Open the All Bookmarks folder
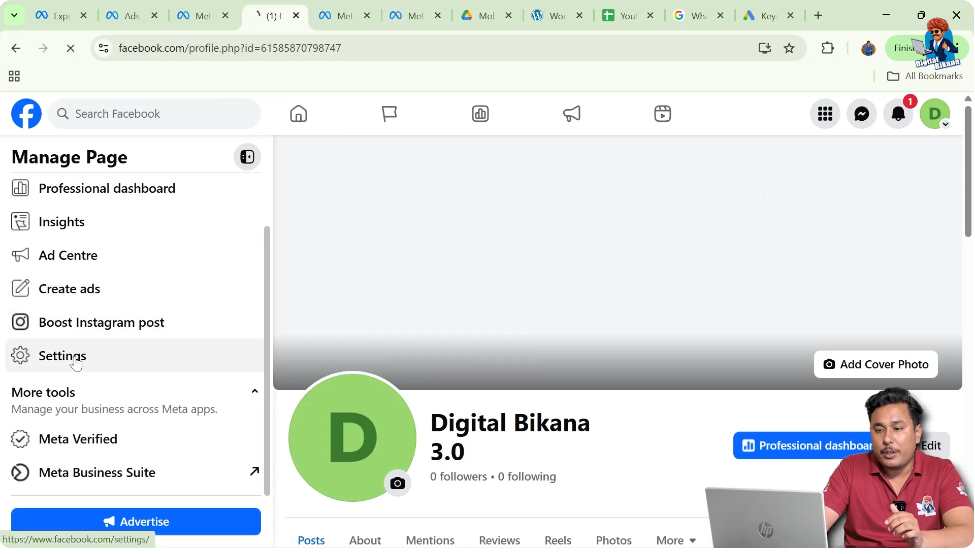 925,76
